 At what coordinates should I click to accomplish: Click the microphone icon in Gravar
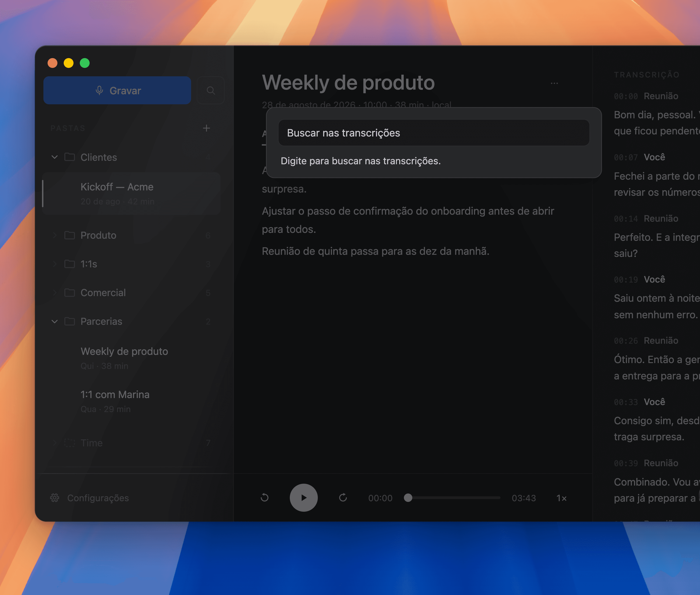click(99, 90)
